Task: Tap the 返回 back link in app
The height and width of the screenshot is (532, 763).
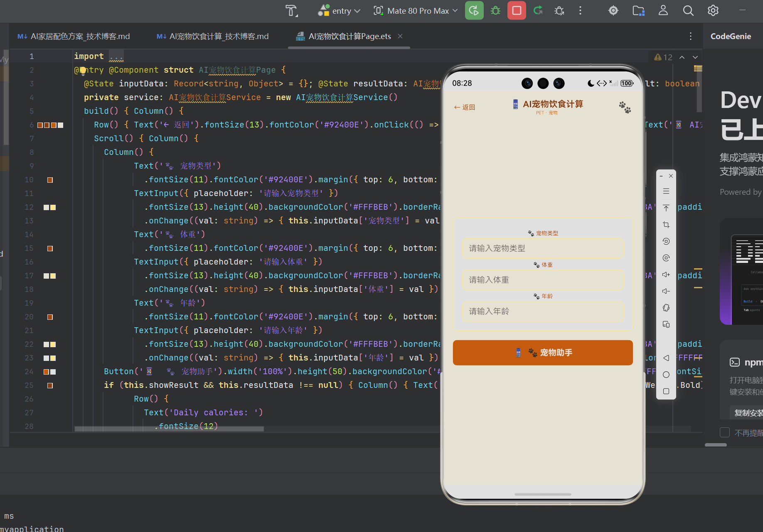Action: 465,107
